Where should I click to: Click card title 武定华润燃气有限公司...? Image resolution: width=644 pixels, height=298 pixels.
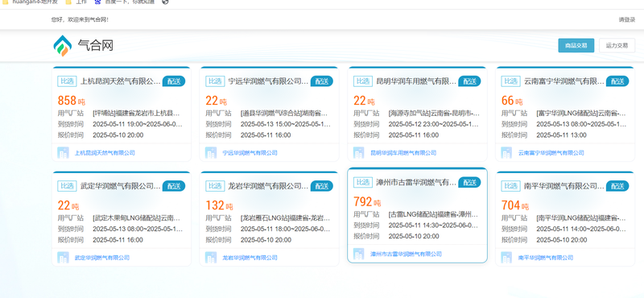[x=120, y=186]
